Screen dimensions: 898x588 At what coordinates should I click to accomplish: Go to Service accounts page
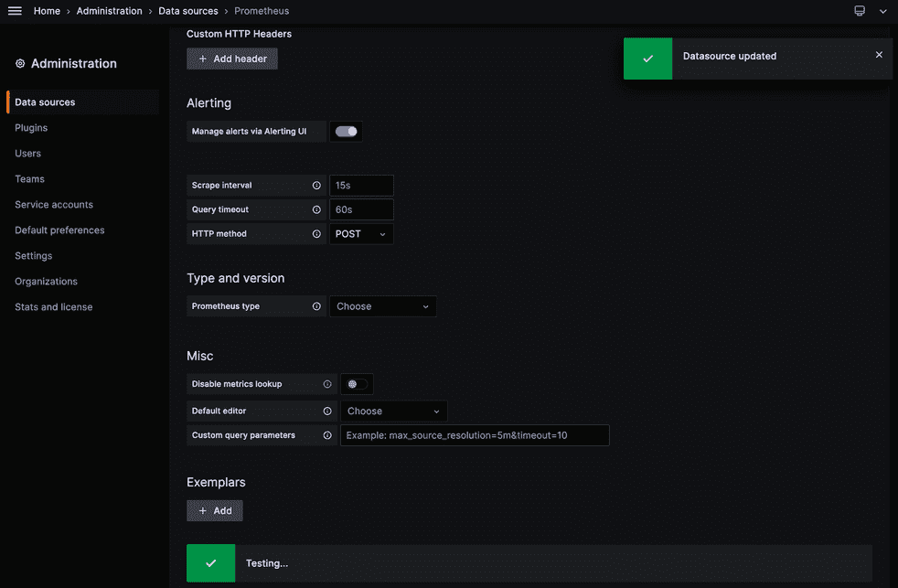click(x=54, y=205)
